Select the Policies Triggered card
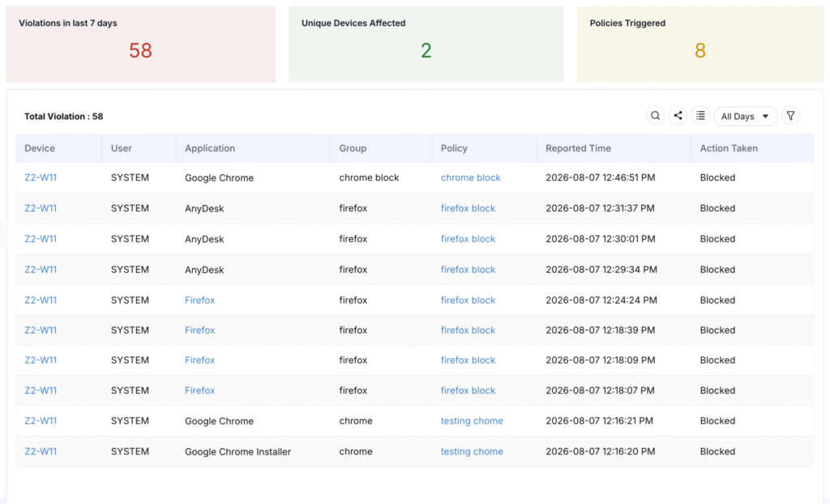This screenshot has width=830, height=504. [700, 45]
